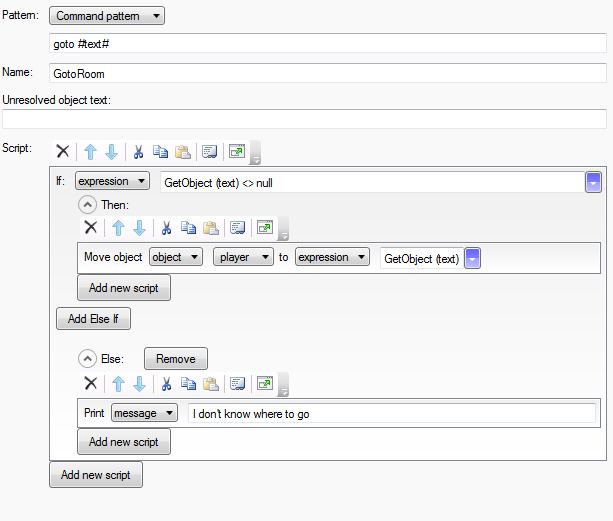
Task: Click the purple dropdown button after GetObject (text) <> null
Action: [x=593, y=182]
